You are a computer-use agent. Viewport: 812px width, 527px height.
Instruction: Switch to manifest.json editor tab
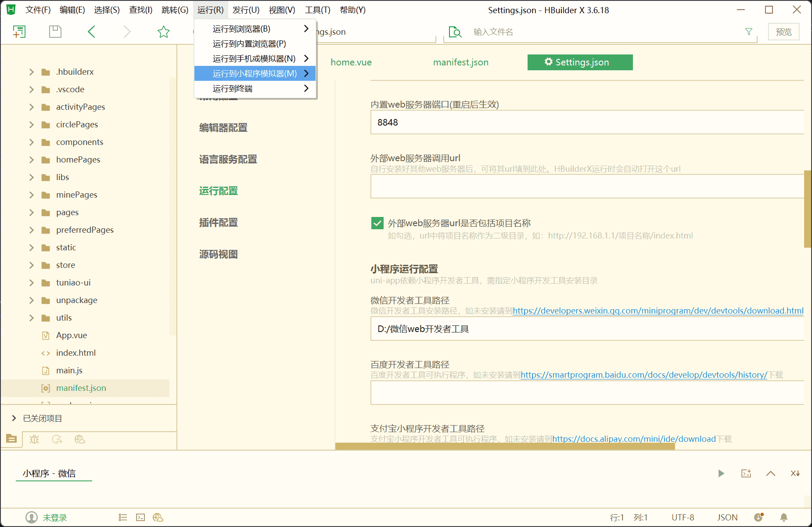(461, 62)
